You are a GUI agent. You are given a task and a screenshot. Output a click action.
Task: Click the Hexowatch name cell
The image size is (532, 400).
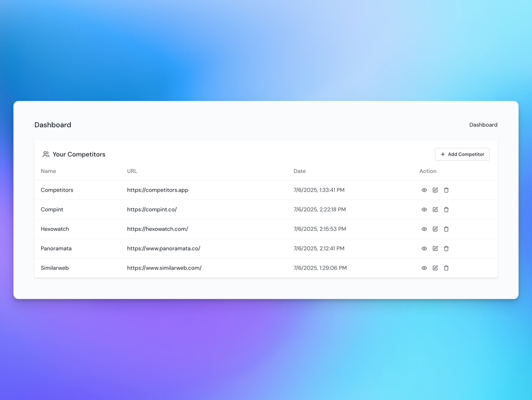pos(55,229)
